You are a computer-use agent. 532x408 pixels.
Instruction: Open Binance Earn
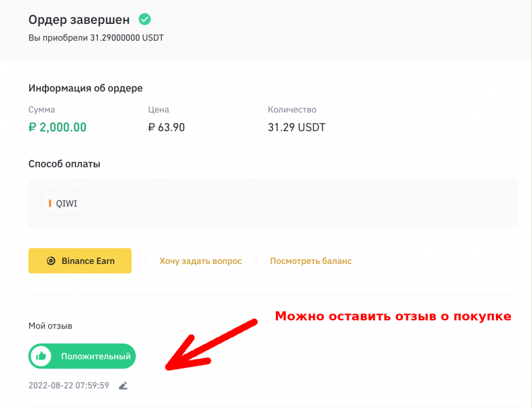(79, 260)
